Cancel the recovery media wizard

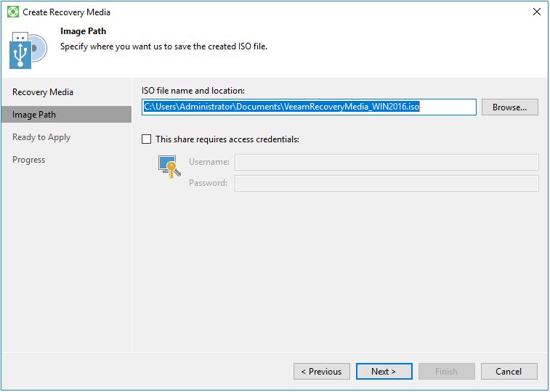tap(509, 372)
